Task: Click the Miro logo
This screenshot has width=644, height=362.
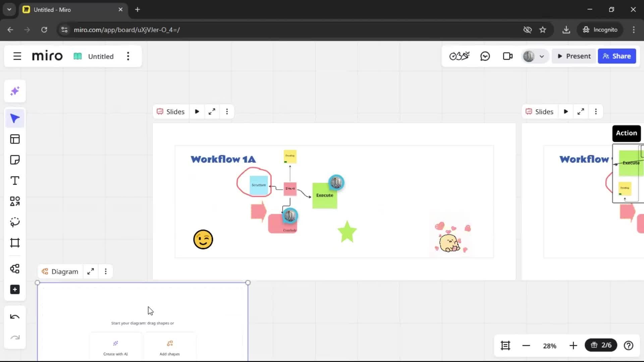Action: 47,56
